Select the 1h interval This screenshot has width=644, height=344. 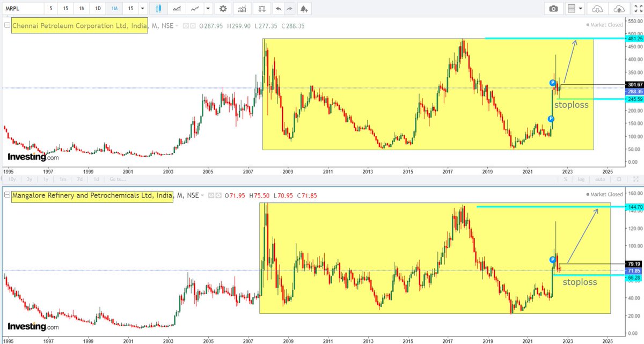point(81,9)
